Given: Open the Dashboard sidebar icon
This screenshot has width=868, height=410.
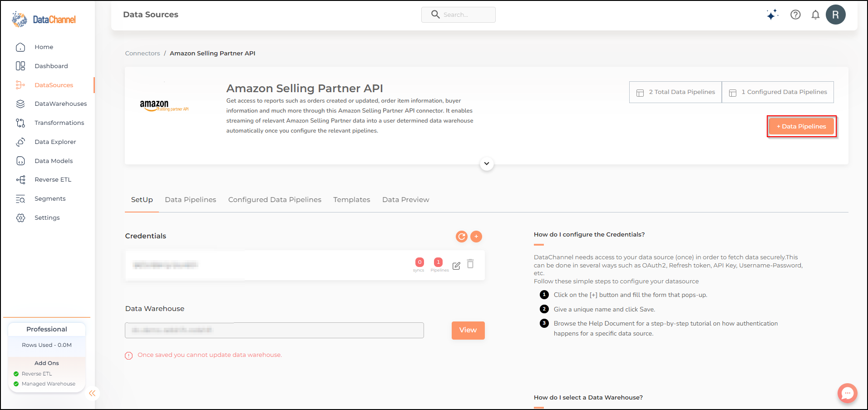Looking at the screenshot, I should point(20,66).
